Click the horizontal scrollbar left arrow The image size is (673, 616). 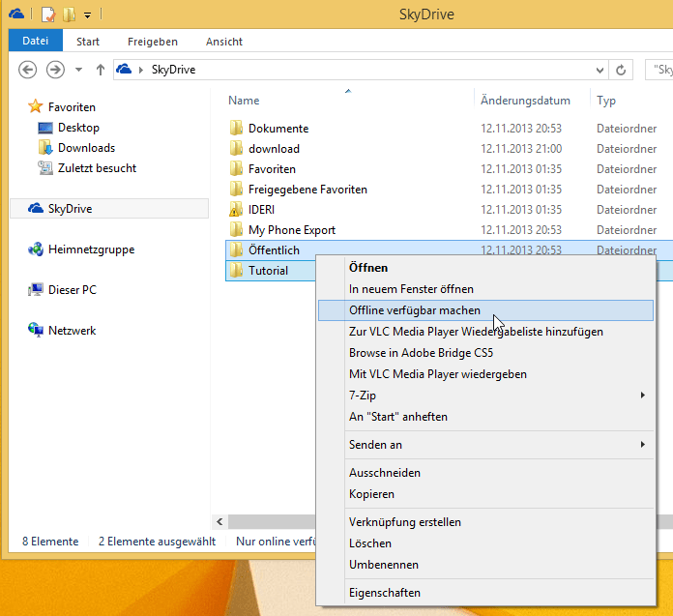pos(219,521)
